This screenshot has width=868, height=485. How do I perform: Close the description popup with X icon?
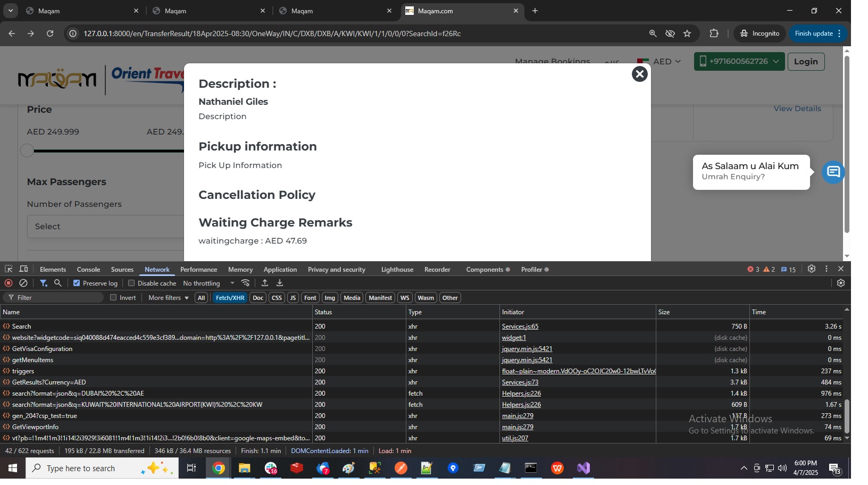(x=639, y=74)
